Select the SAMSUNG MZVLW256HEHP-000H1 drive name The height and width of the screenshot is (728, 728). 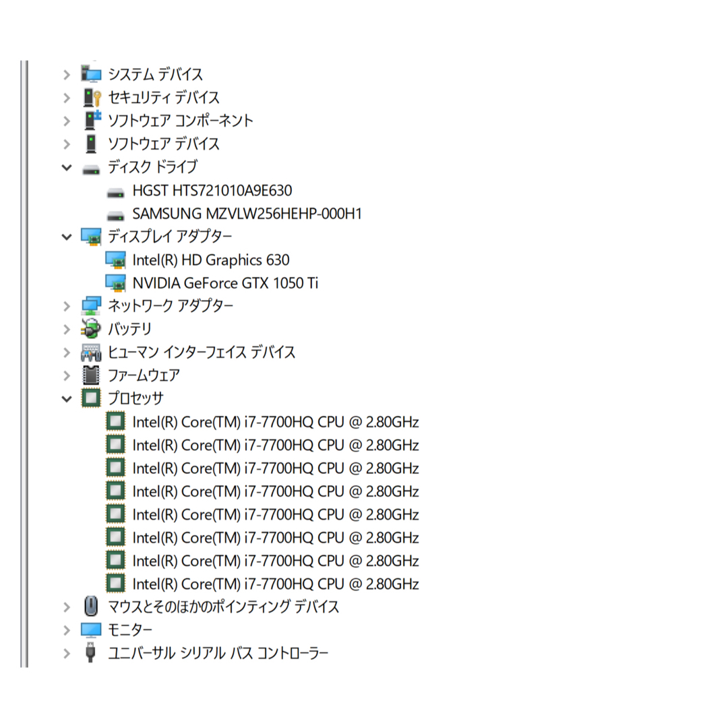pyautogui.click(x=247, y=214)
